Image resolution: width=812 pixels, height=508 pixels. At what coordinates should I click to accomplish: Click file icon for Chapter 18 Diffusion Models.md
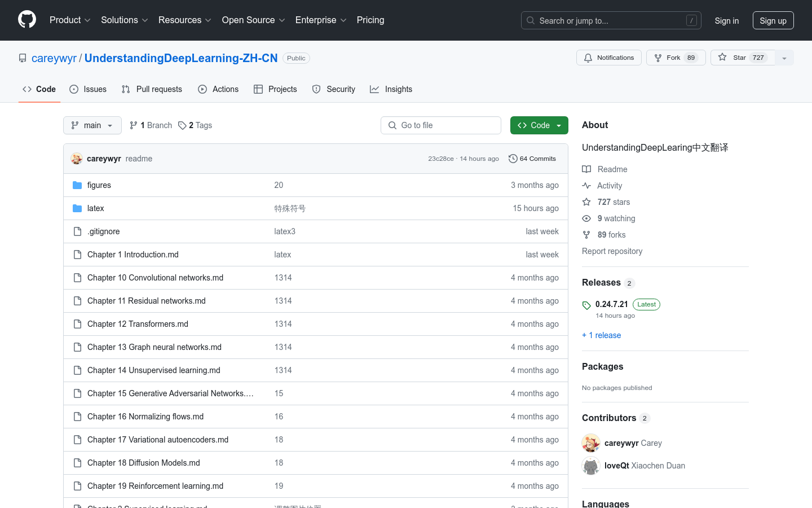pyautogui.click(x=77, y=463)
